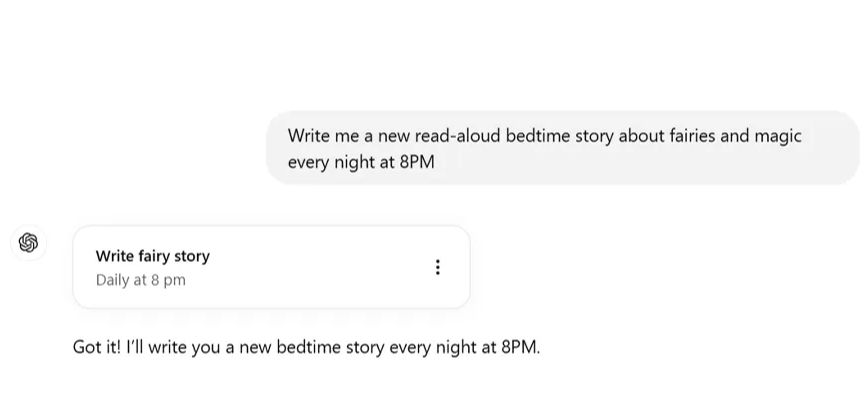864x409 pixels.
Task: Click '8 pm' in the task schedule
Action: tap(168, 280)
